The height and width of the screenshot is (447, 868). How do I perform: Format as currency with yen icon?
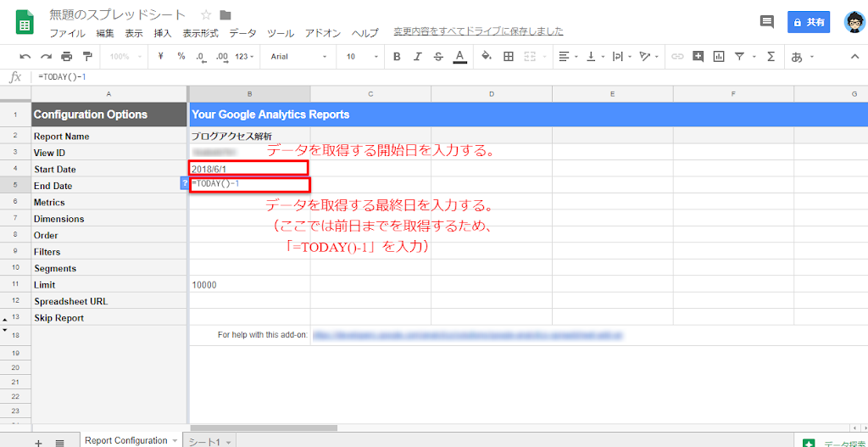[x=160, y=57]
